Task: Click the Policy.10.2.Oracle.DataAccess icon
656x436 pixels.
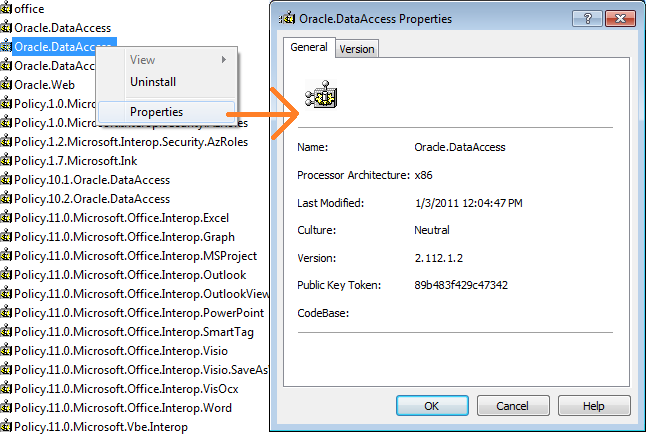Action: [6, 199]
